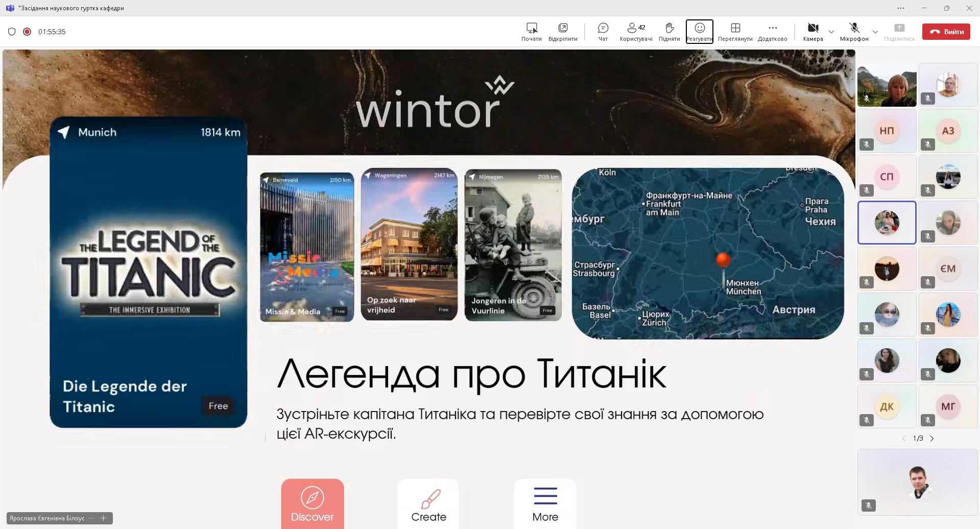Click the participant video with mountain background

click(887, 85)
